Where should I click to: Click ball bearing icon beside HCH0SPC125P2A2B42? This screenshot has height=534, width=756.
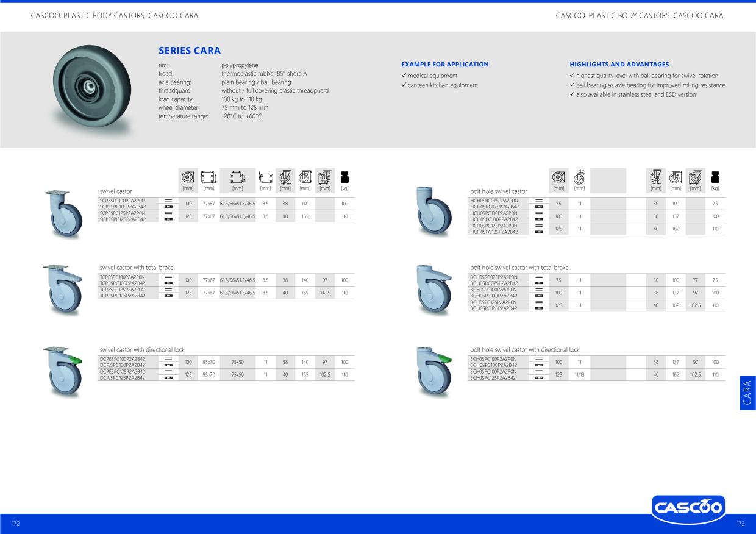pyautogui.click(x=539, y=232)
